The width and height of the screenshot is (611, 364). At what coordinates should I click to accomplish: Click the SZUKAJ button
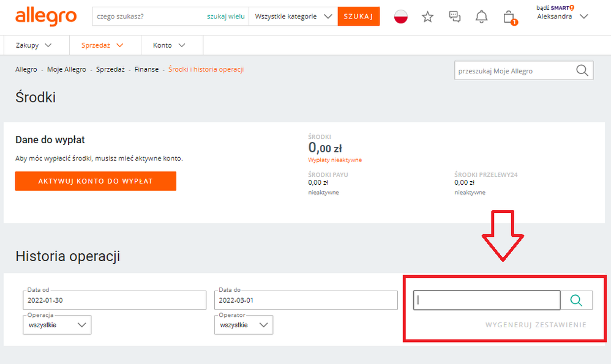coord(359,17)
